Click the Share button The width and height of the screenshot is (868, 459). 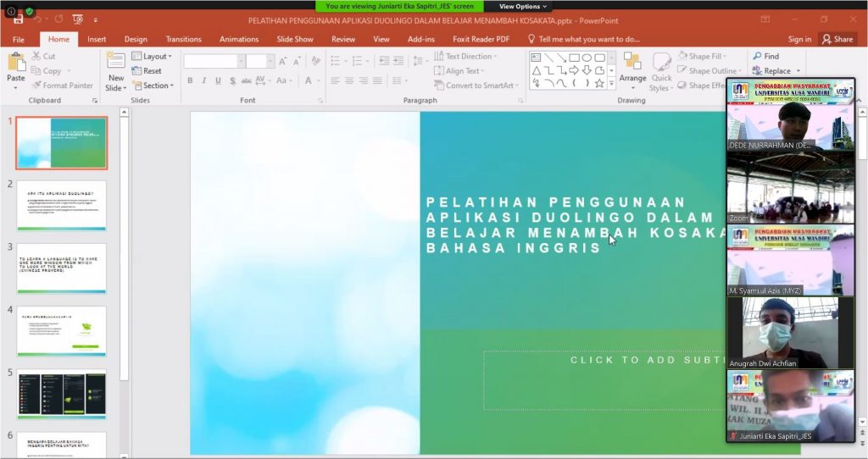pos(837,39)
